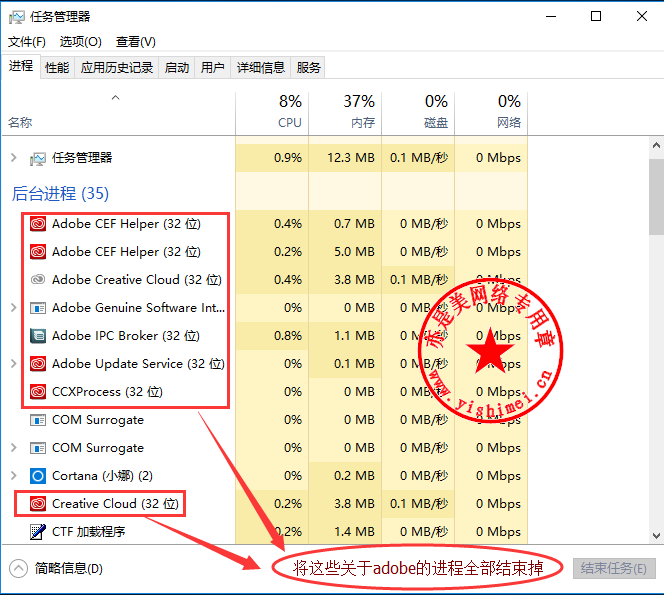Viewport: 664px width, 595px height.
Task: Click the vertical scrollbar thumb
Action: [x=656, y=197]
